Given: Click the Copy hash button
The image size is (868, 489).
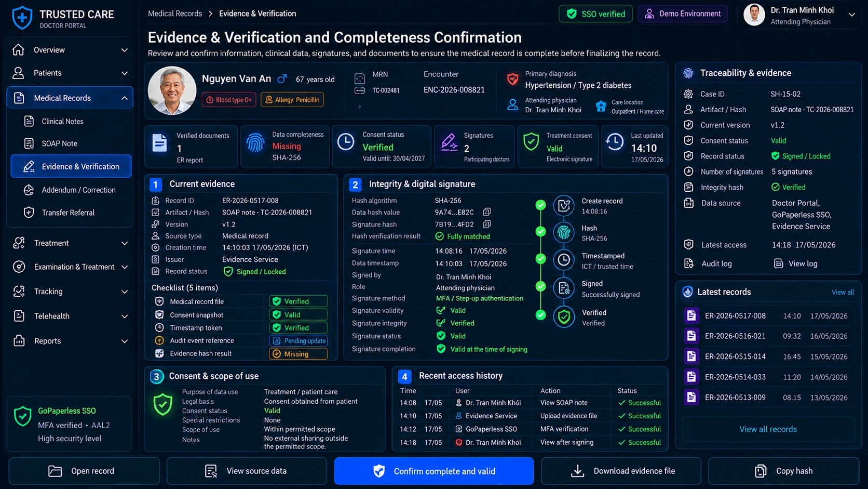Looking at the screenshot, I should coord(784,471).
